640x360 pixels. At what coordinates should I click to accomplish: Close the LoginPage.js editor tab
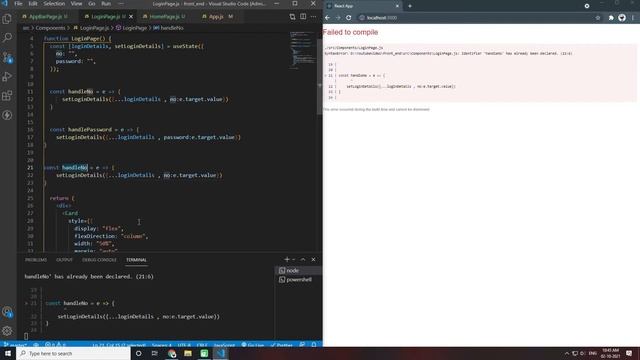click(x=131, y=17)
